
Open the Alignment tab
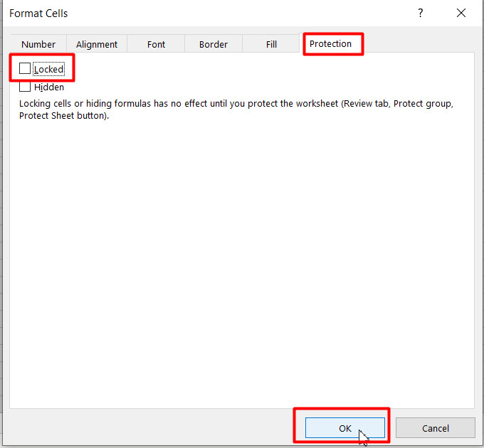pyautogui.click(x=97, y=44)
